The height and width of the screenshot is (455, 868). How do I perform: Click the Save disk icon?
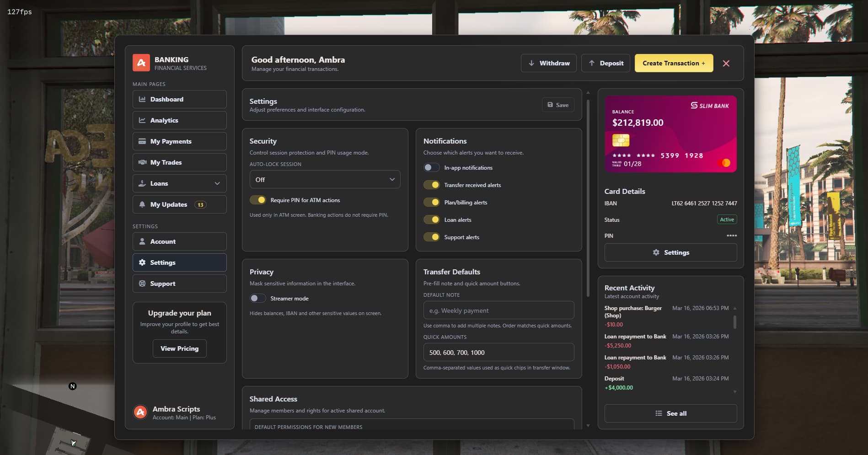coord(550,105)
